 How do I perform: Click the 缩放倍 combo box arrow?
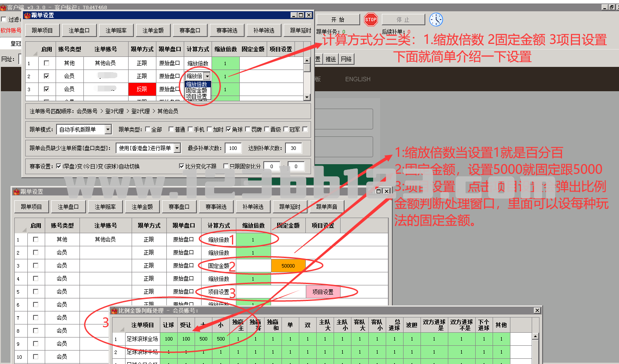click(x=207, y=76)
